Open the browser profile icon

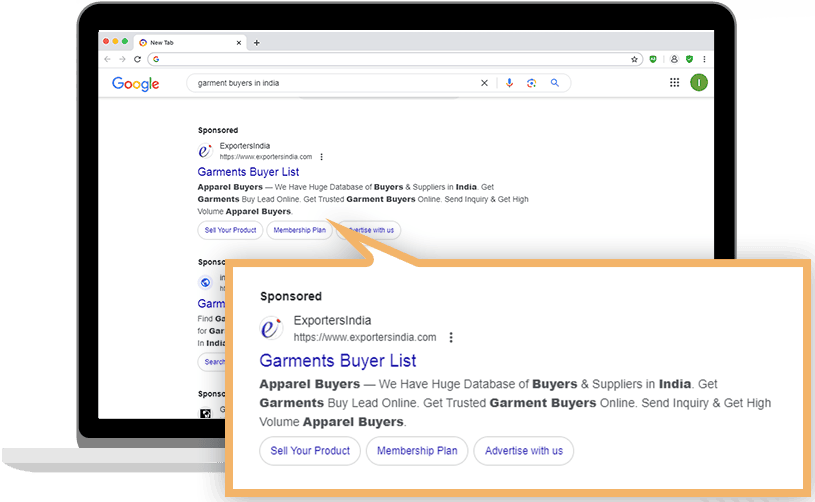coord(674,59)
